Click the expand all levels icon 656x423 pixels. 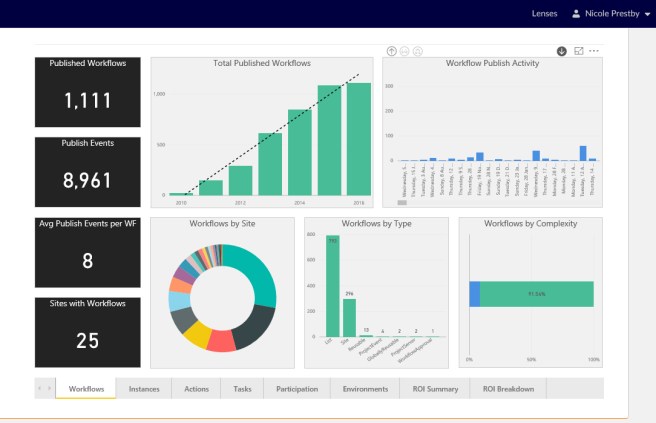coord(417,51)
